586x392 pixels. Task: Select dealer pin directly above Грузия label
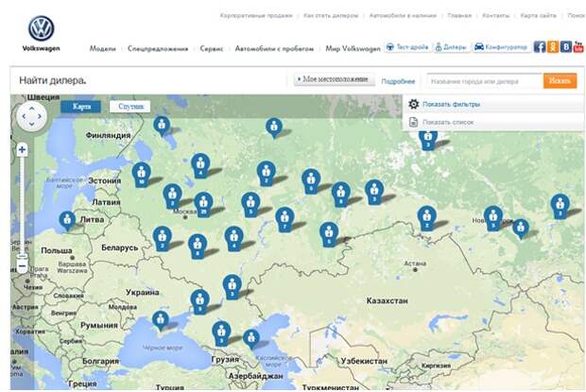(x=221, y=333)
